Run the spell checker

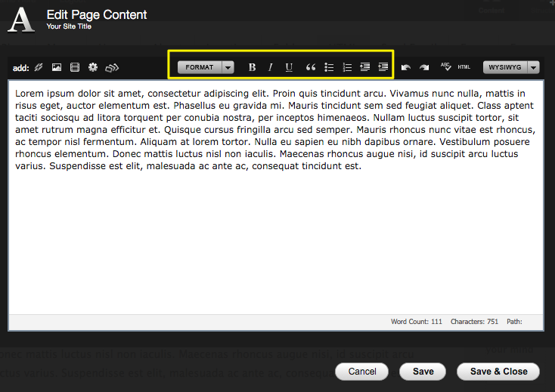pos(445,66)
